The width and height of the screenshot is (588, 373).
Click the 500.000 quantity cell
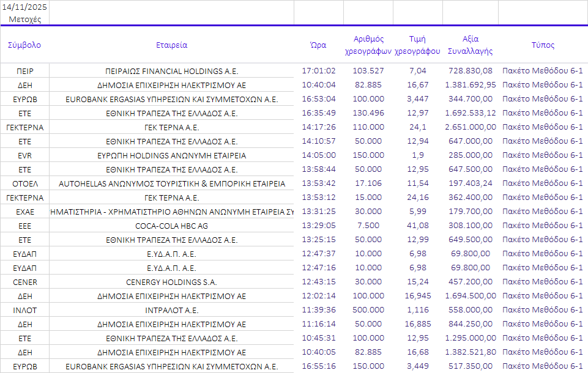(368, 310)
